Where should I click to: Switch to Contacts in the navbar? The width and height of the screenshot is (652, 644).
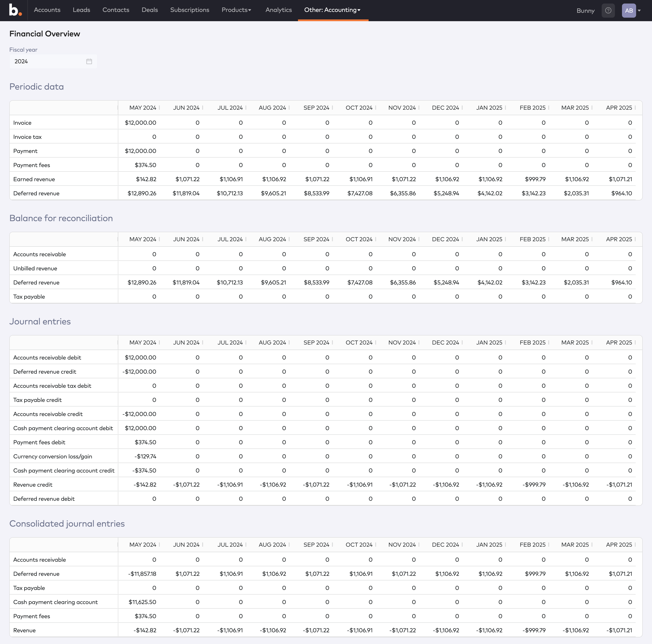pyautogui.click(x=116, y=10)
